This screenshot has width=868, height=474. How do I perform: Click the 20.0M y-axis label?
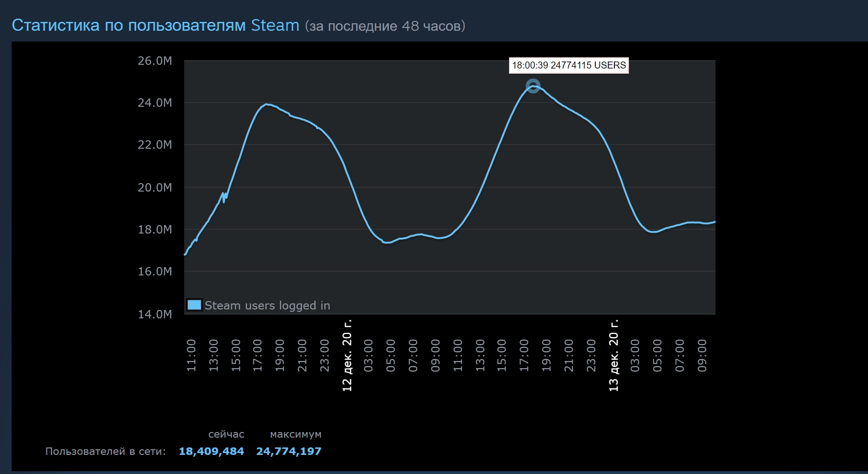pos(155,187)
